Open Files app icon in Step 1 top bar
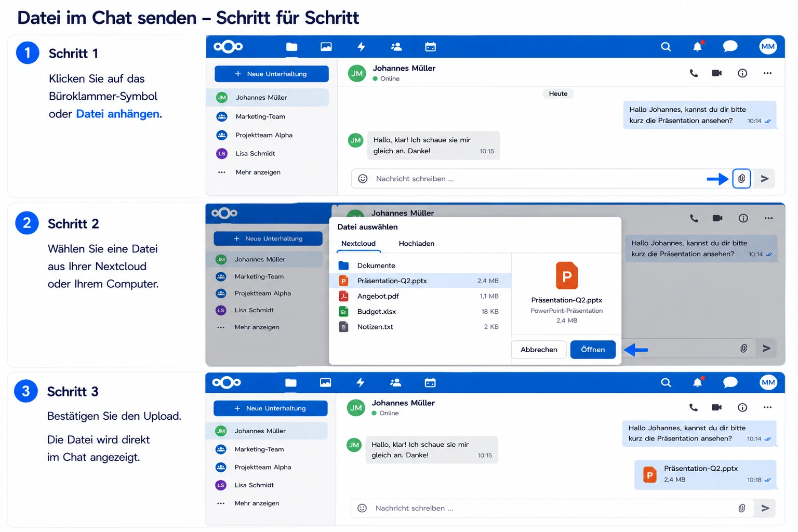The height and width of the screenshot is (532, 798). [291, 47]
